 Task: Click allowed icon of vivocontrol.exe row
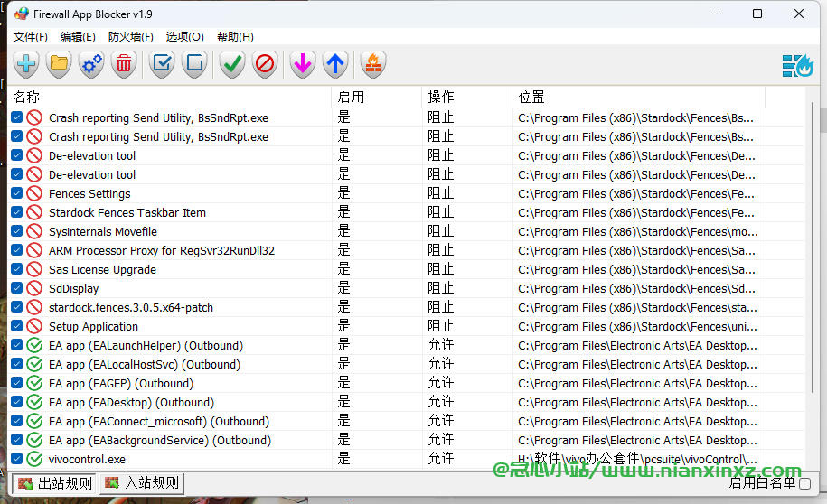point(34,459)
